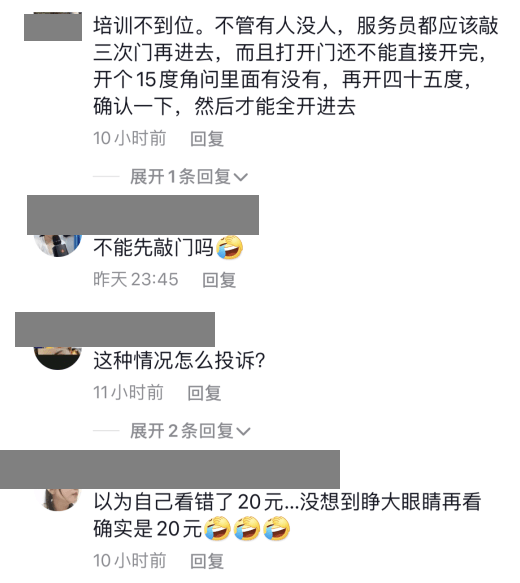Image resolution: width=520 pixels, height=583 pixels.
Task: Click the middle laughing emoji after 确实是20元
Action: [x=247, y=528]
